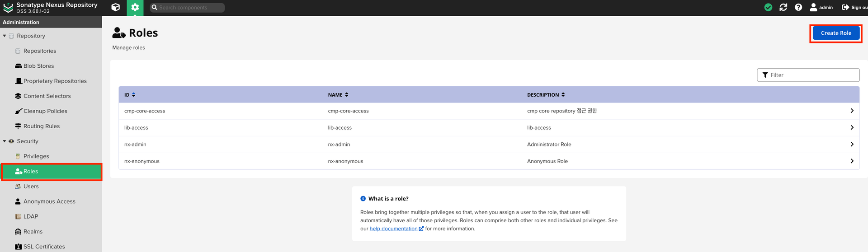Image resolution: width=868 pixels, height=252 pixels.
Task: Open the help question mark icon
Action: 798,7
